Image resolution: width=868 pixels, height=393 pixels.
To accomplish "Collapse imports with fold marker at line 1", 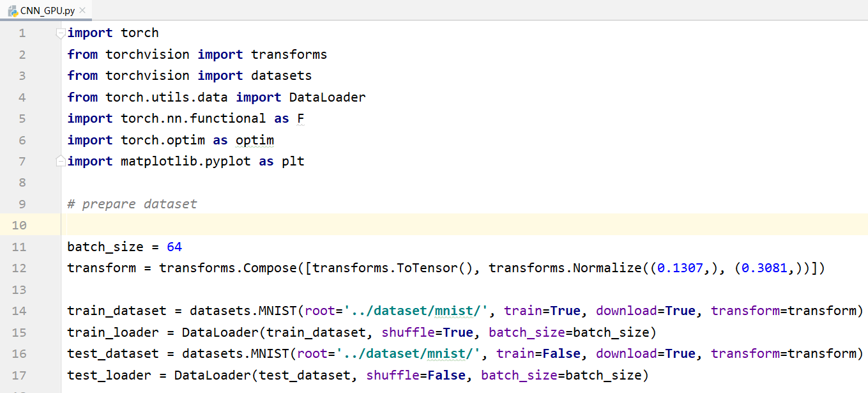I will (60, 33).
